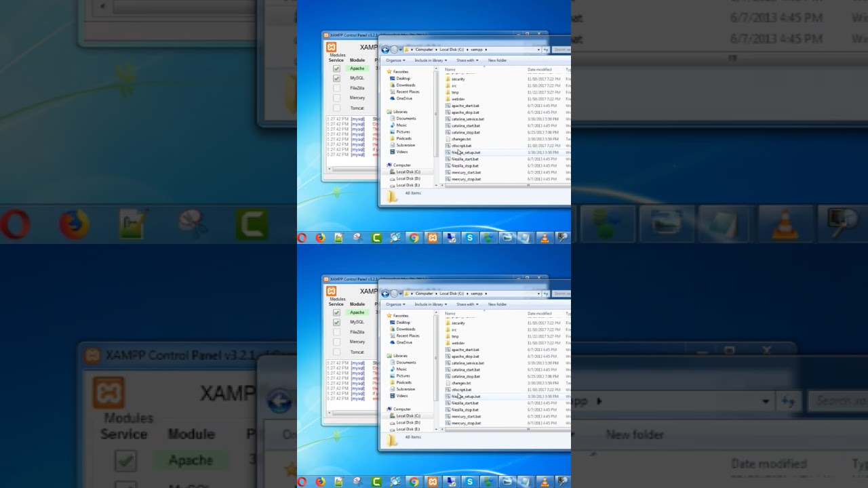Toggle Tomcat service checkbox in the bottom copy
The width and height of the screenshot is (868, 488).
click(336, 352)
